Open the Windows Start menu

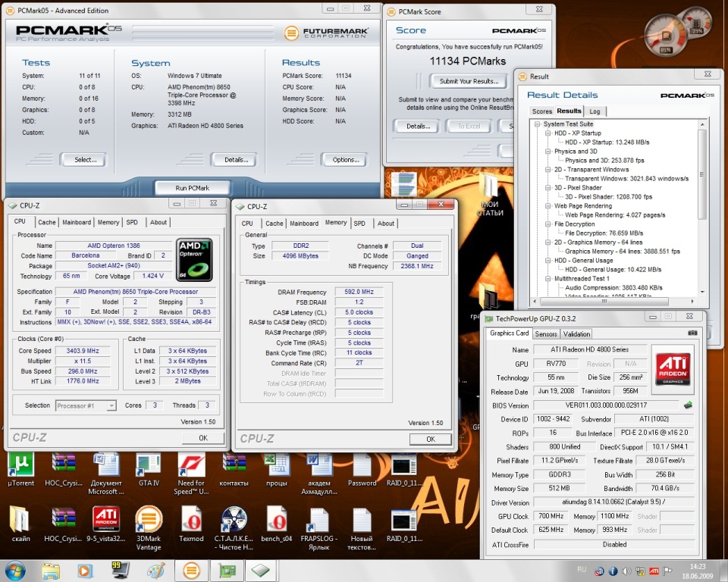tap(15, 571)
